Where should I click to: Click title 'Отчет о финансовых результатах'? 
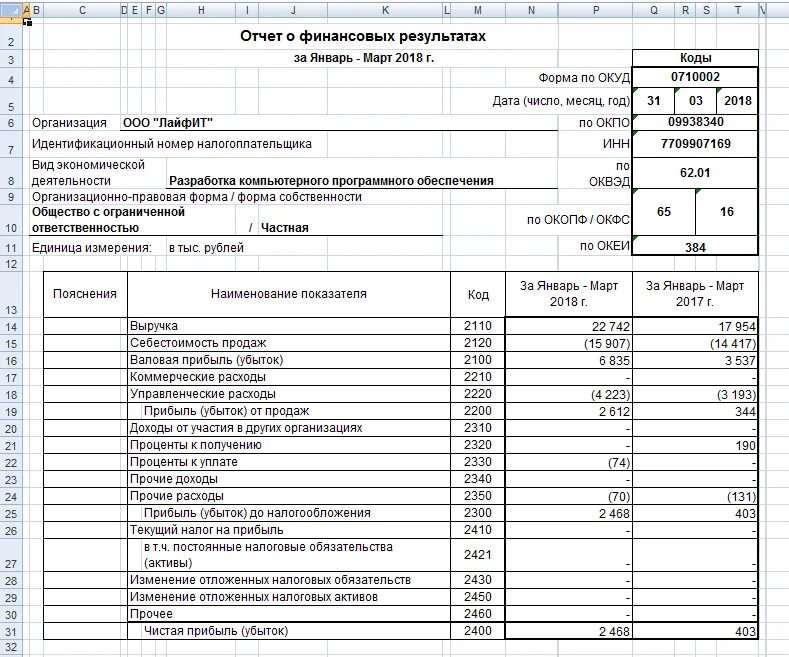363,36
